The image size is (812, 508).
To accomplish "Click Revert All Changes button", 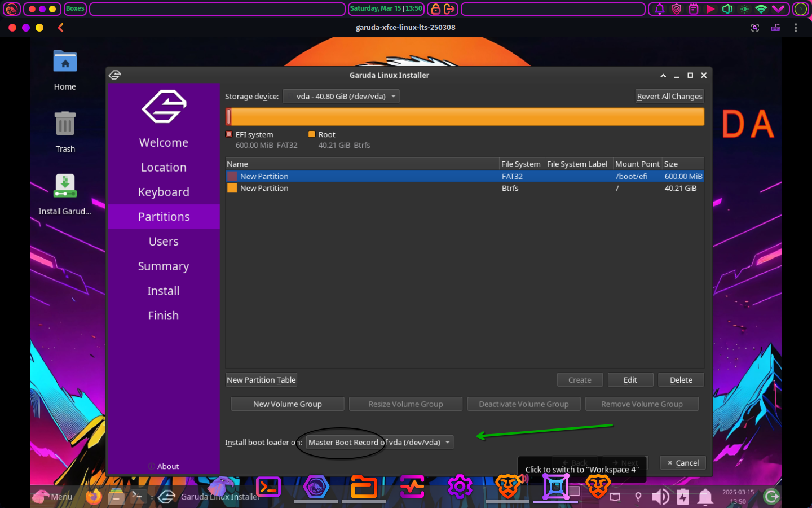I will click(x=669, y=97).
